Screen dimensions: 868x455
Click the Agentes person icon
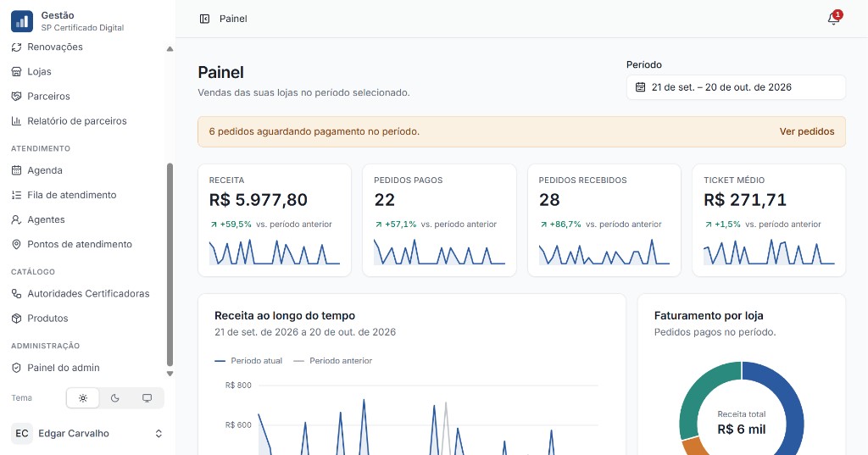click(17, 219)
